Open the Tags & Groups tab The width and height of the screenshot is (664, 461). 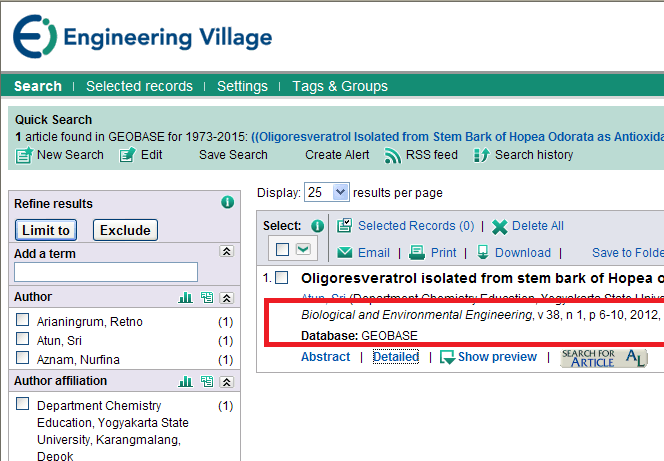coord(340,86)
